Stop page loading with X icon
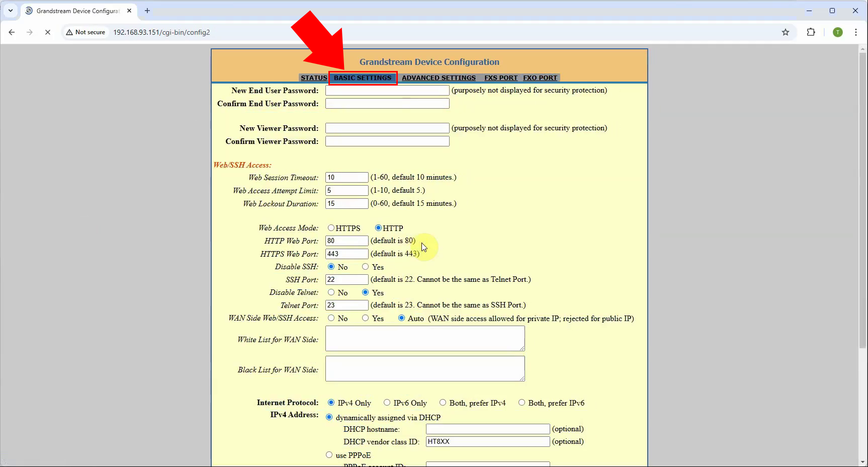Viewport: 868px width, 467px height. 48,32
